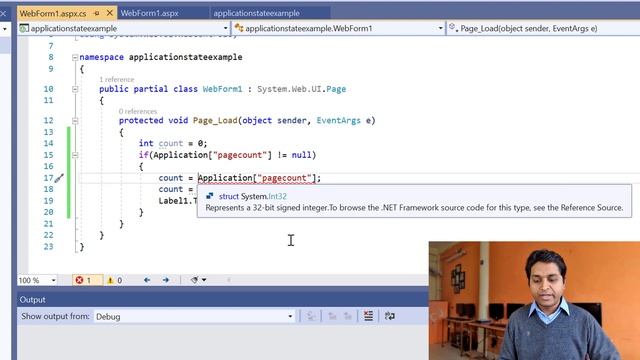Screen dimensions: 640x360
Task: Click the Clear All output icon
Action: [368, 316]
